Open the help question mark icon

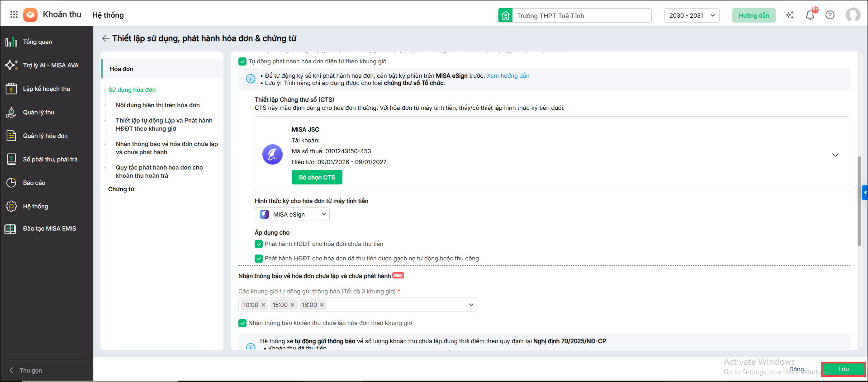point(830,15)
